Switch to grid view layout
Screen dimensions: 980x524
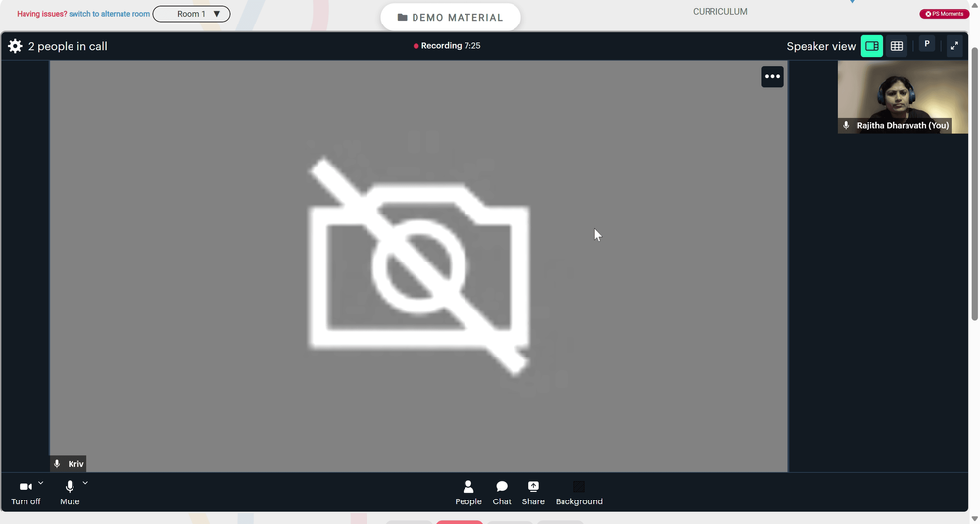[897, 46]
